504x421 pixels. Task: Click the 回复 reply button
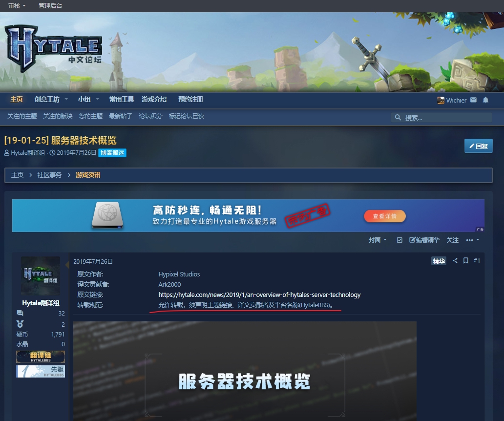pos(478,146)
